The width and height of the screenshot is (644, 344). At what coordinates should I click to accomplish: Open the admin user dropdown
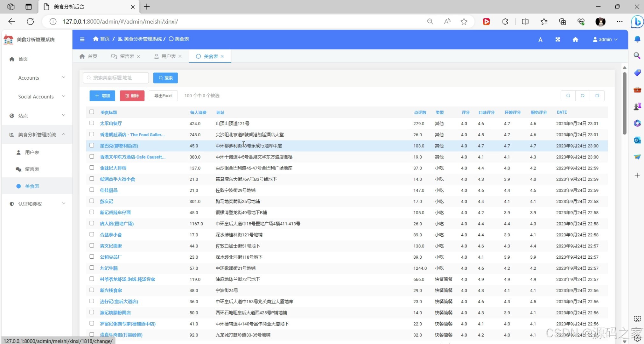pyautogui.click(x=605, y=39)
